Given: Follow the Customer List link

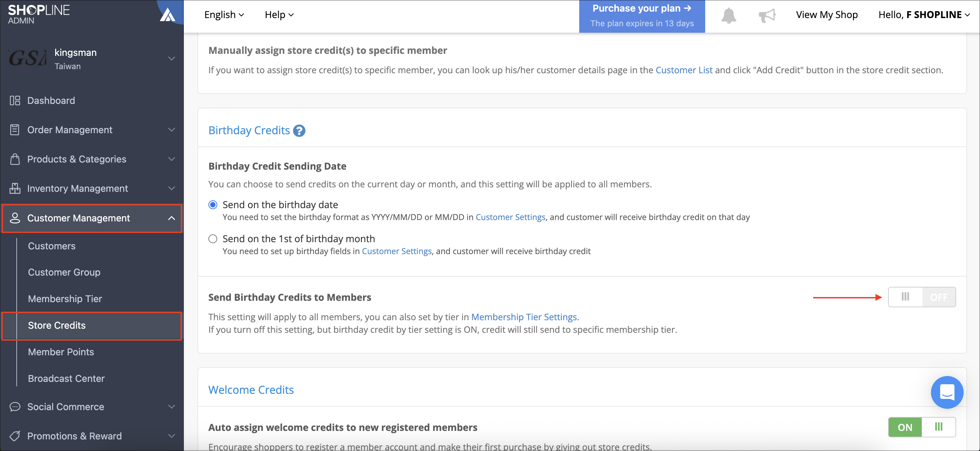Looking at the screenshot, I should pyautogui.click(x=684, y=70).
